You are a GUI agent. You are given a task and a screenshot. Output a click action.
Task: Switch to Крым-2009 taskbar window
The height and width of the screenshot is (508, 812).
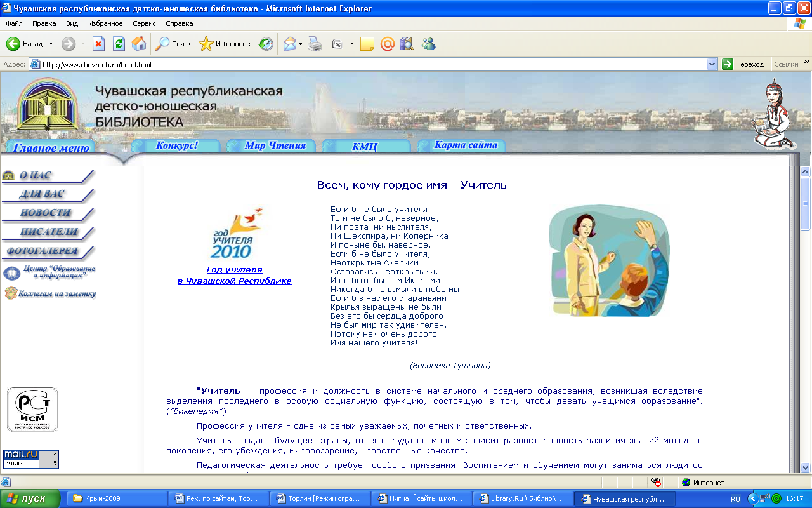(x=116, y=498)
